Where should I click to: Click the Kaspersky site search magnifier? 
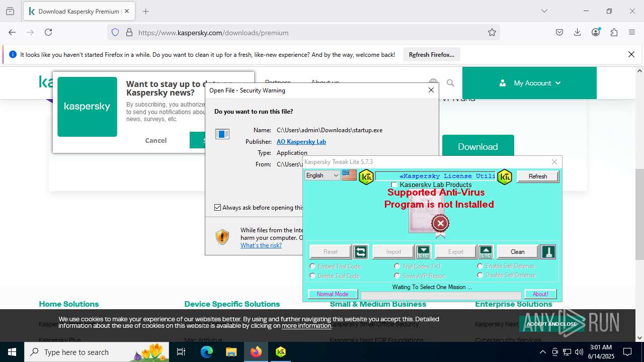coord(450,83)
